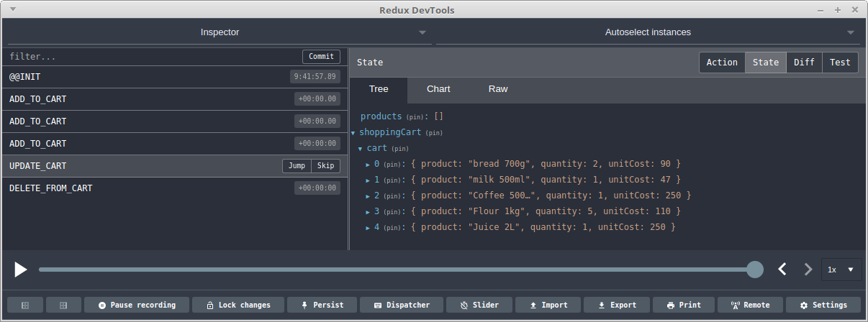Open the Inspector monitor dropdown
This screenshot has height=322, width=868.
220,32
